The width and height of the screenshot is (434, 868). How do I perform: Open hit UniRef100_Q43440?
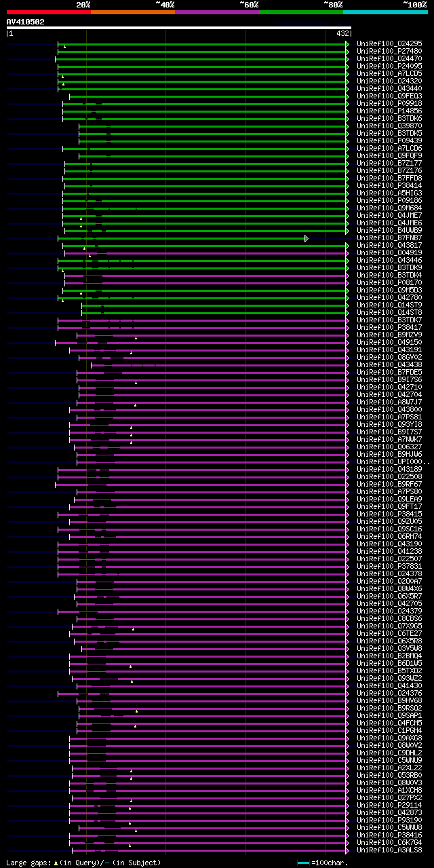(x=389, y=88)
